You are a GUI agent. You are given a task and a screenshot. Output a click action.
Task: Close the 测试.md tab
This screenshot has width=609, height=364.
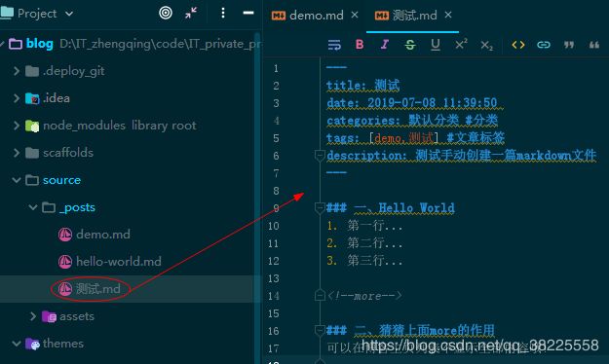pyautogui.click(x=448, y=15)
